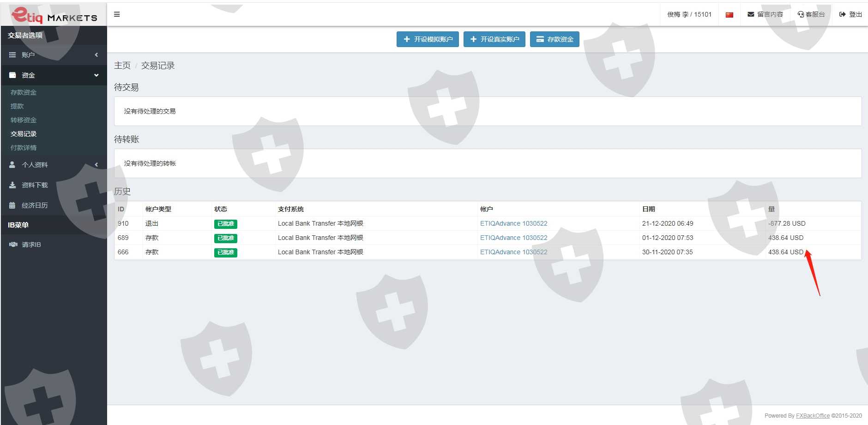The width and height of the screenshot is (868, 425).
Task: Click the 开设真实账户 button
Action: (494, 39)
